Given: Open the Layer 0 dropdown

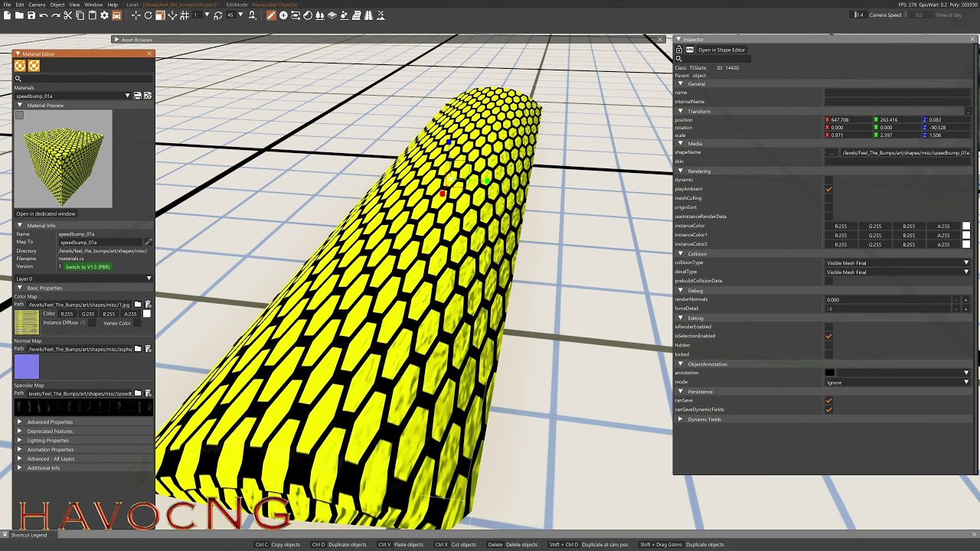Looking at the screenshot, I should [x=83, y=279].
